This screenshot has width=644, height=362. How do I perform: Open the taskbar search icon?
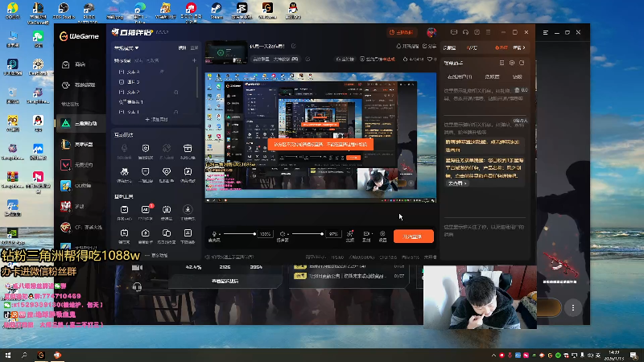click(x=24, y=355)
